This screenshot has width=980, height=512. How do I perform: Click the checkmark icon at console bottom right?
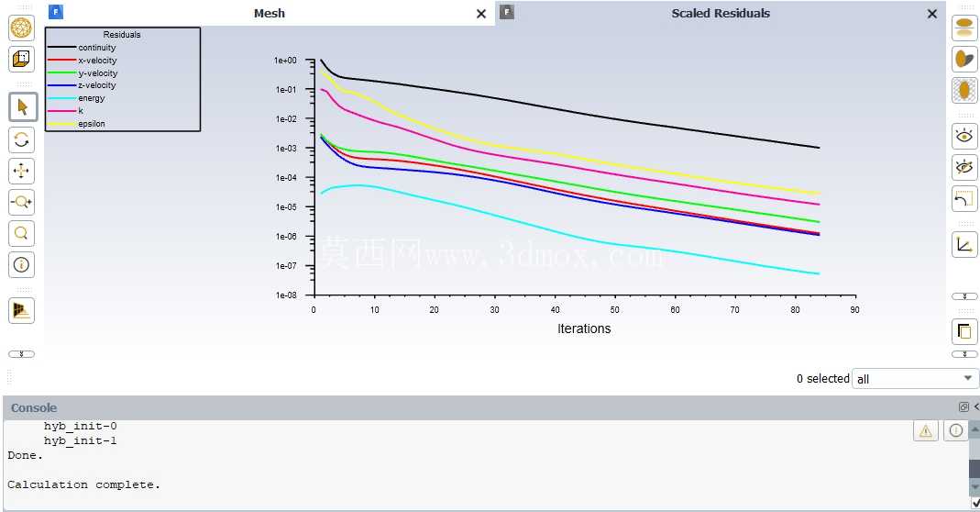pos(975,503)
